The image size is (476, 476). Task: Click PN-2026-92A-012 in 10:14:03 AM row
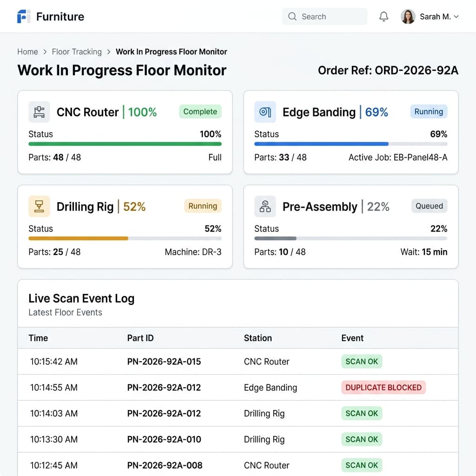164,413
